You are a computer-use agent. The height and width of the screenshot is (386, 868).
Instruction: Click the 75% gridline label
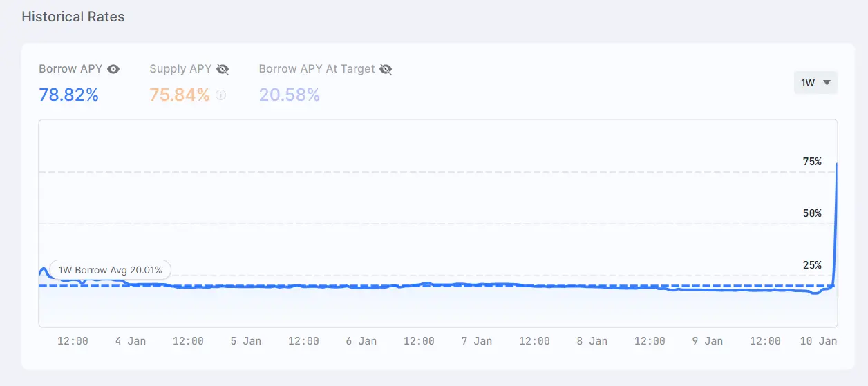tap(812, 162)
